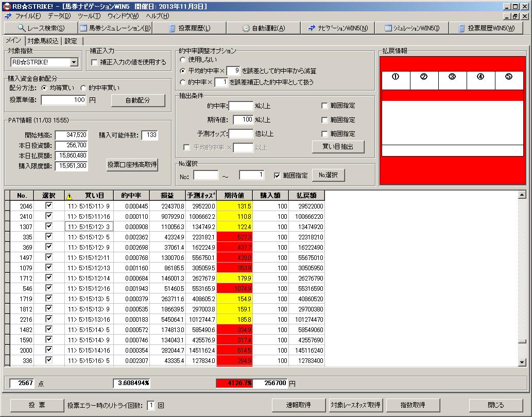
Task: Uncheck selection for row No. 335
Action: pos(49,236)
